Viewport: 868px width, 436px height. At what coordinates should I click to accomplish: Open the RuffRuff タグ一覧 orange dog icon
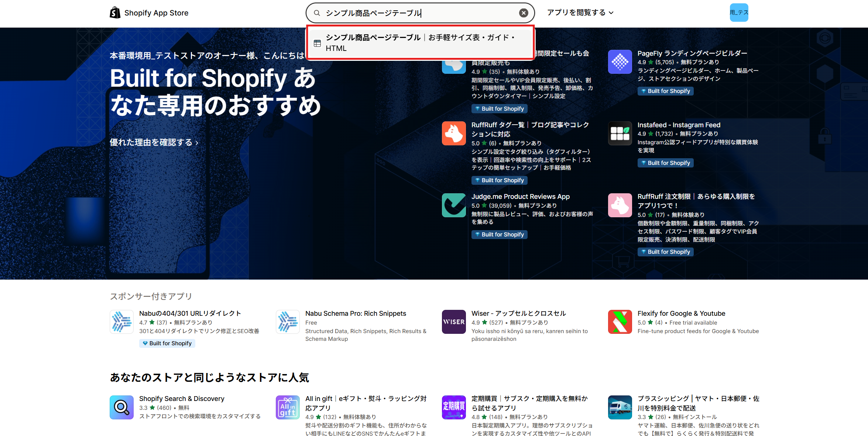pos(454,133)
